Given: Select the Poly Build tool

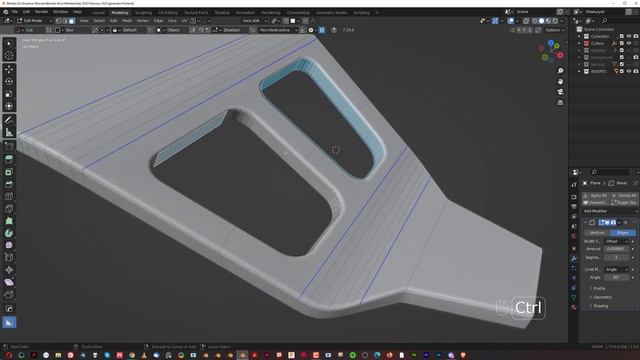Looking at the screenshot, I should tap(9, 221).
